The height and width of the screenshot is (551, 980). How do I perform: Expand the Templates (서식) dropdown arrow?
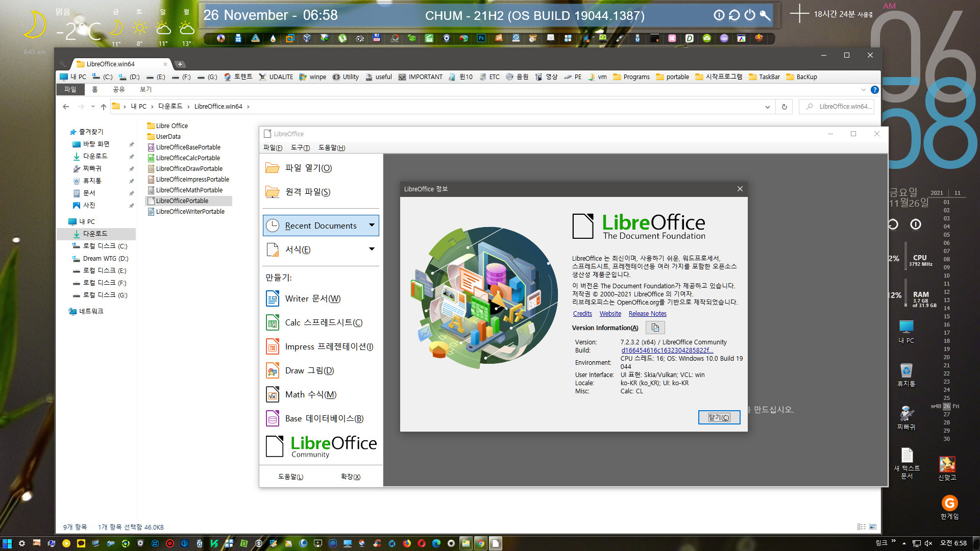coord(372,249)
